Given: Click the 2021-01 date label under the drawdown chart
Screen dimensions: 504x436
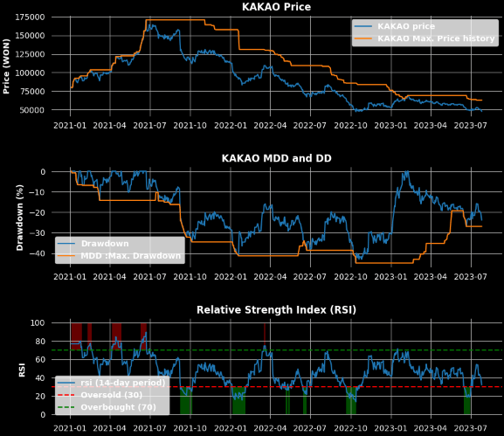Looking at the screenshot, I should [70, 277].
